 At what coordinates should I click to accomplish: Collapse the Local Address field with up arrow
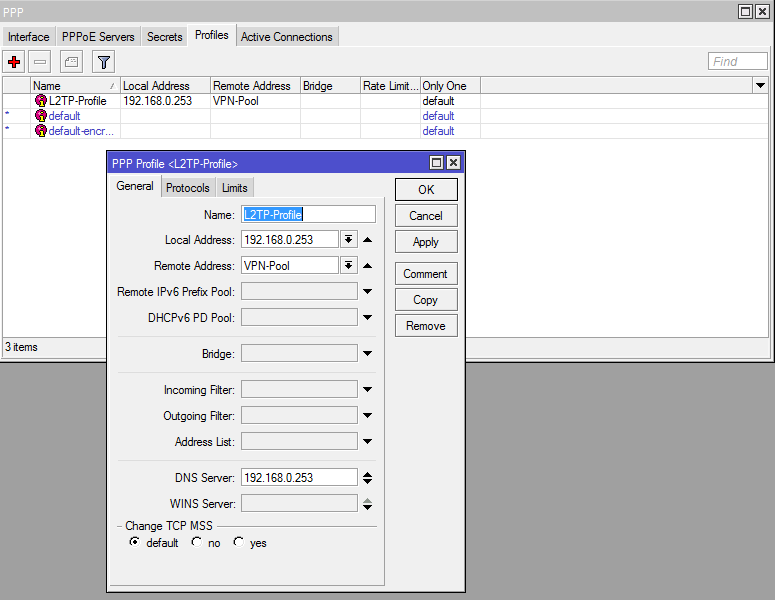pyautogui.click(x=367, y=240)
